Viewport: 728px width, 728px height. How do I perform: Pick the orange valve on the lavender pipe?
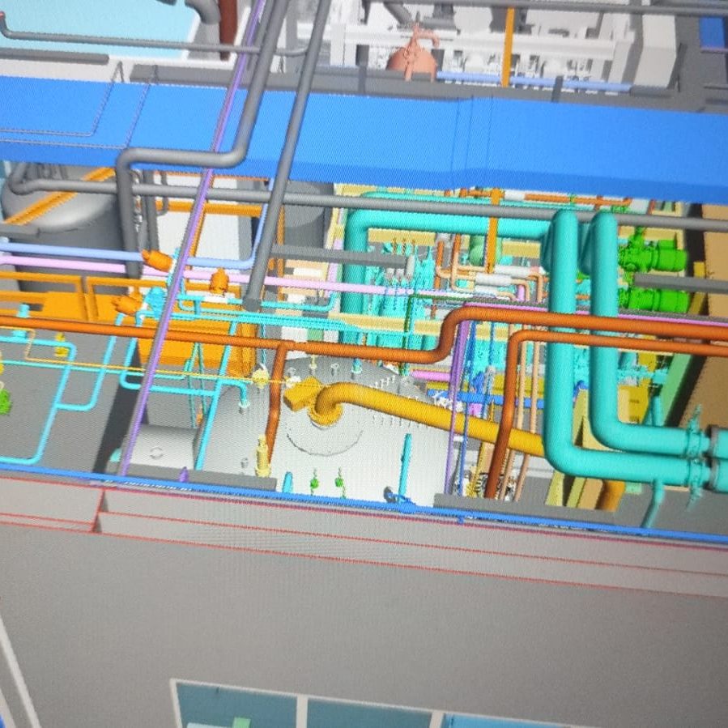click(x=157, y=259)
